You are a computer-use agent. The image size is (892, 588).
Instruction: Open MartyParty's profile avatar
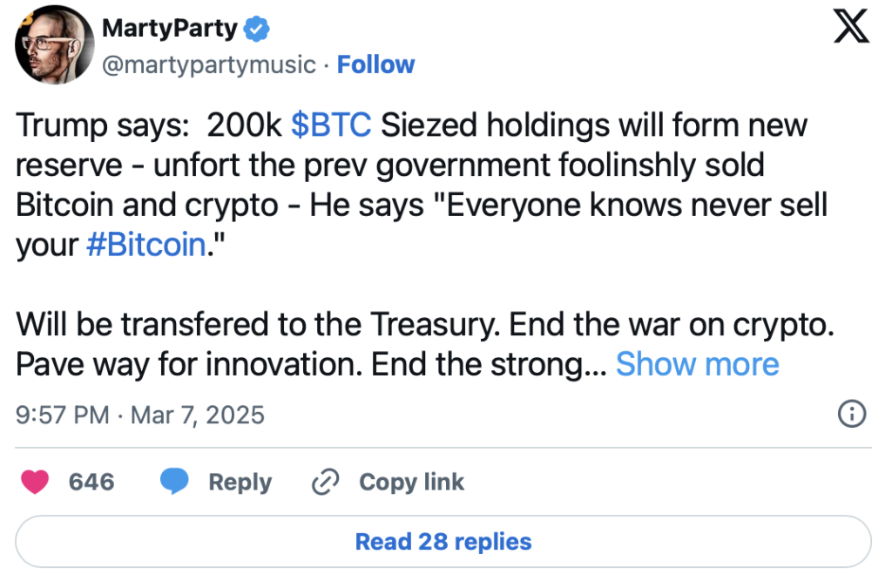52,48
